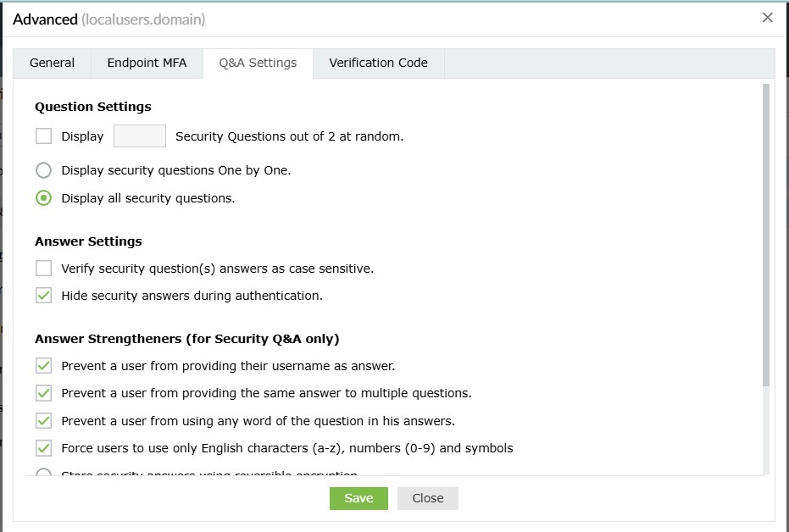
Task: Select the Q&A Settings tab
Action: tap(258, 62)
